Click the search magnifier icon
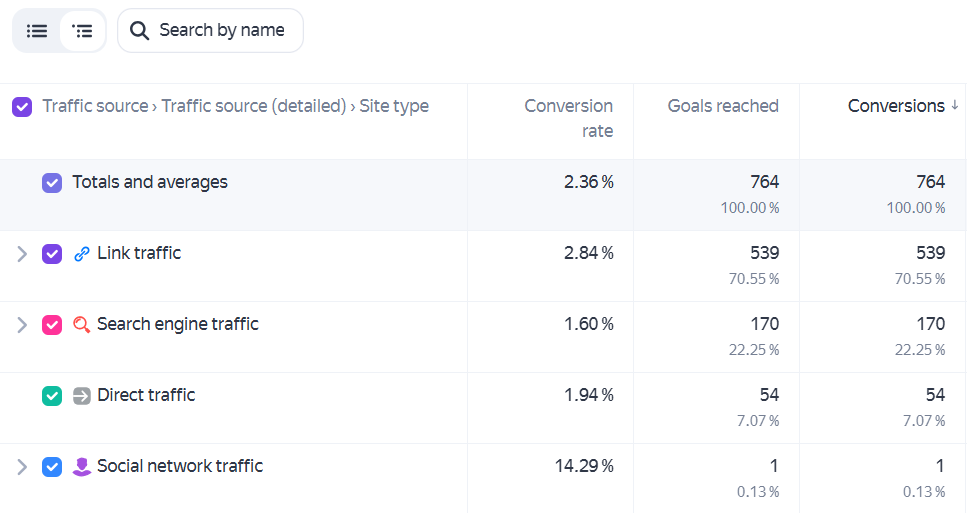The width and height of the screenshot is (967, 513). pyautogui.click(x=139, y=31)
